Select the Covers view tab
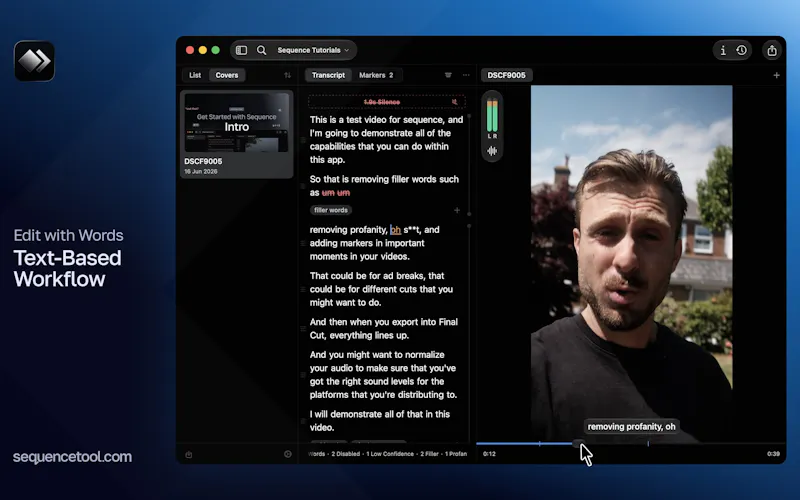Screen dimensions: 800x500 [x=227, y=75]
